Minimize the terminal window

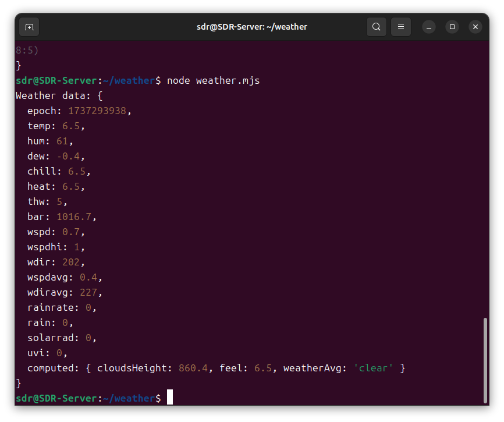[x=429, y=27]
